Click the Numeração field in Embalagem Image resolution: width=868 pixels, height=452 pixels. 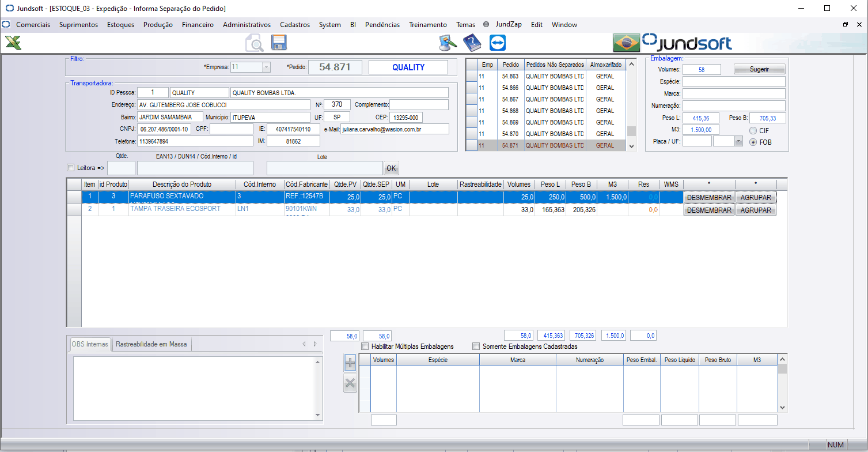734,106
